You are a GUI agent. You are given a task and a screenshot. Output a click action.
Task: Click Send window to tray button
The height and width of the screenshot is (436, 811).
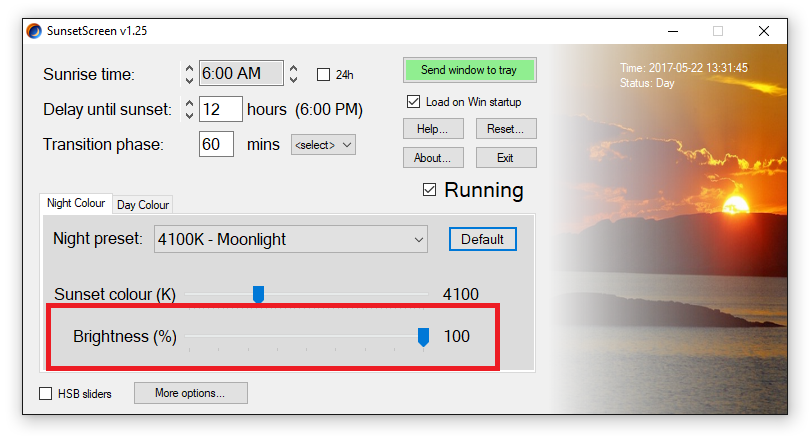tap(470, 70)
